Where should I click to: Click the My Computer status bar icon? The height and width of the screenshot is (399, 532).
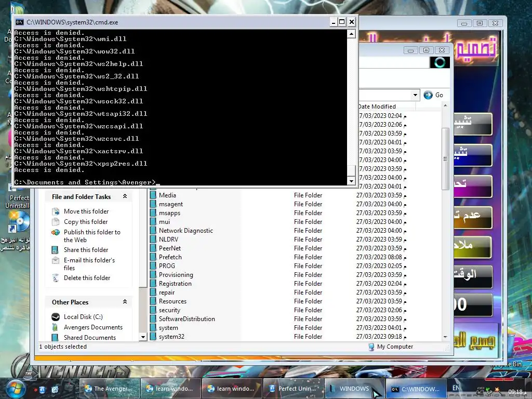(371, 347)
